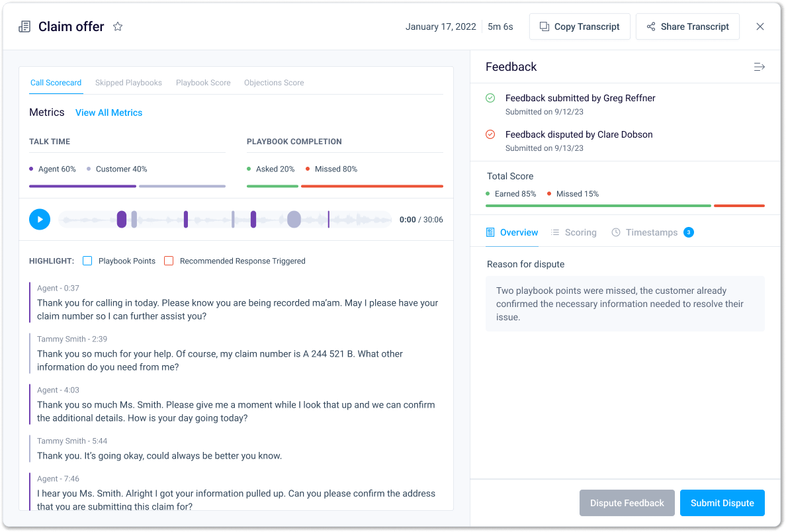
Task: Click the Missed 80% red completion bar
Action: 372,186
